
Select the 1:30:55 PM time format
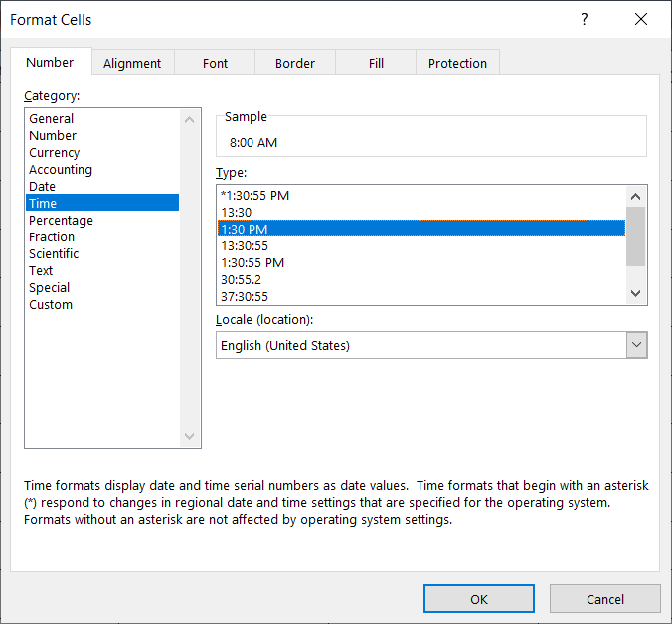click(x=252, y=263)
